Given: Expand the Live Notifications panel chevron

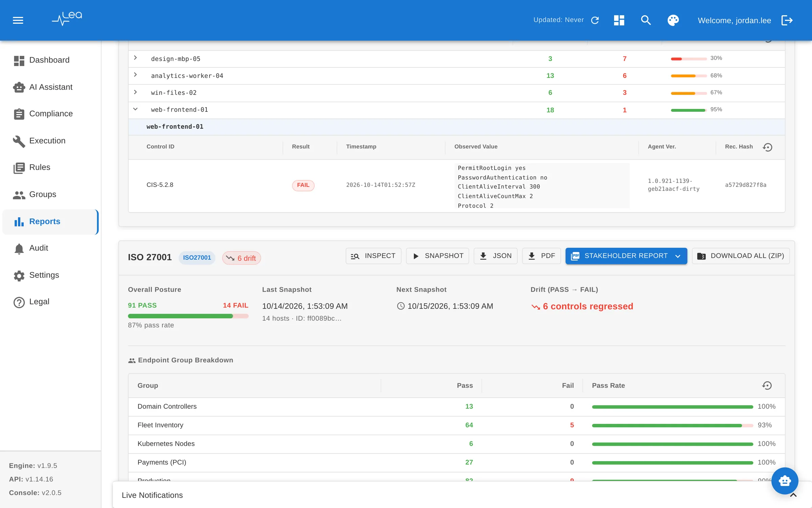Looking at the screenshot, I should pyautogui.click(x=793, y=495).
